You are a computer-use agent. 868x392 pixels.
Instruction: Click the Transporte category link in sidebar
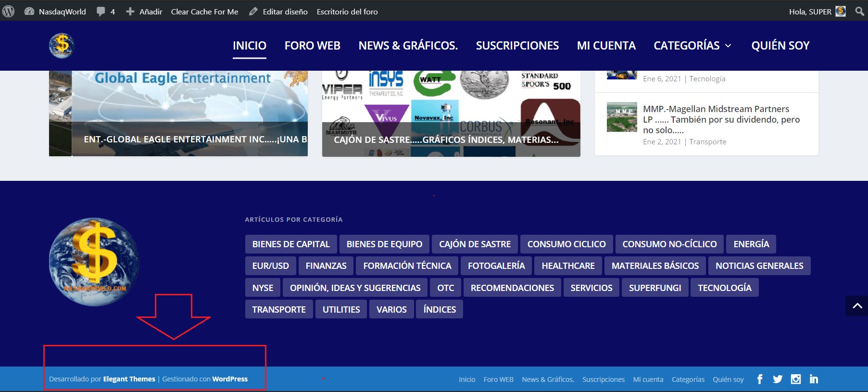coord(708,142)
